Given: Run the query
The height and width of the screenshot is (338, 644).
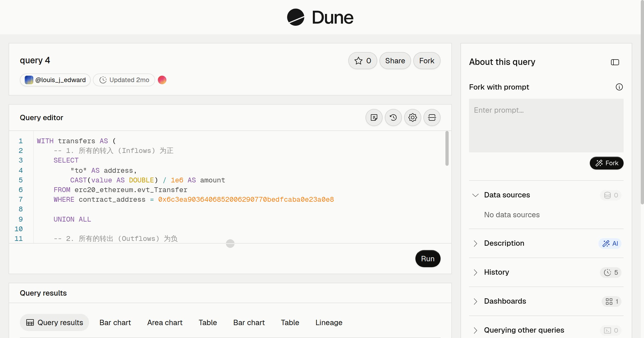Looking at the screenshot, I should (x=428, y=259).
